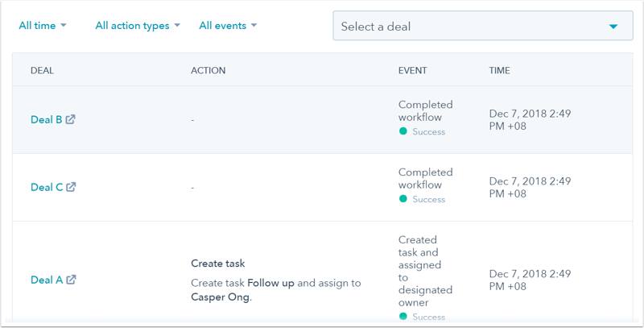Click the Select a deal field
Viewport: 644px width, 328px height.
467,27
